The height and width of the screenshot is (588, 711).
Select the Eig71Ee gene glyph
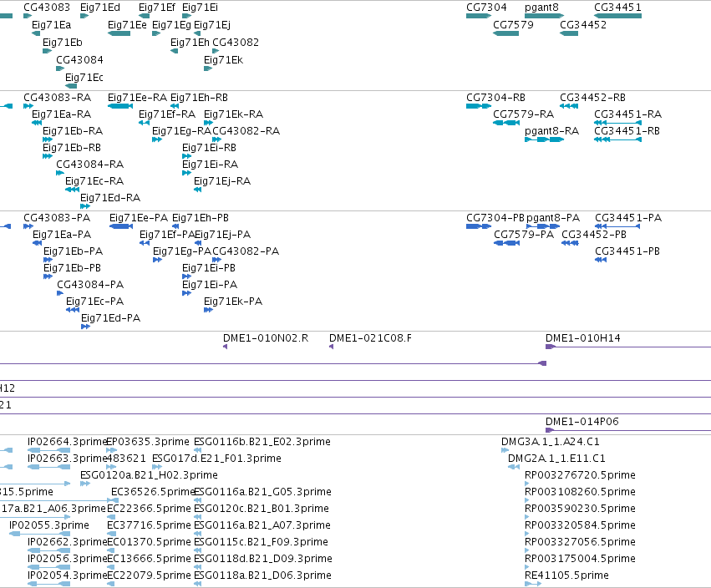pyautogui.click(x=119, y=33)
